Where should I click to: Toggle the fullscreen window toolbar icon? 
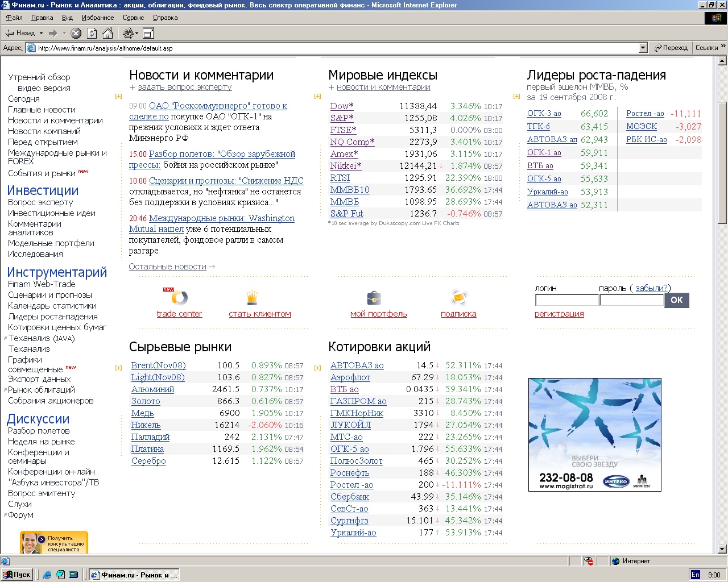pyautogui.click(x=149, y=33)
